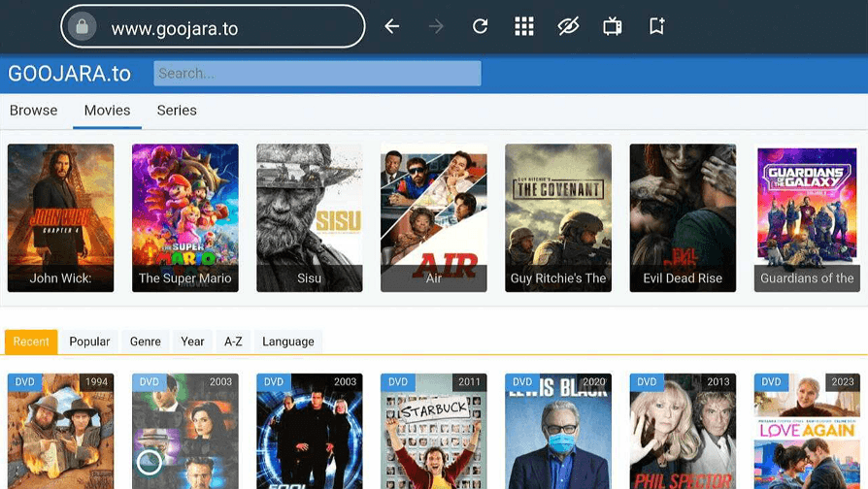The image size is (868, 489).
Task: Open the apps grid icon
Action: click(x=524, y=26)
